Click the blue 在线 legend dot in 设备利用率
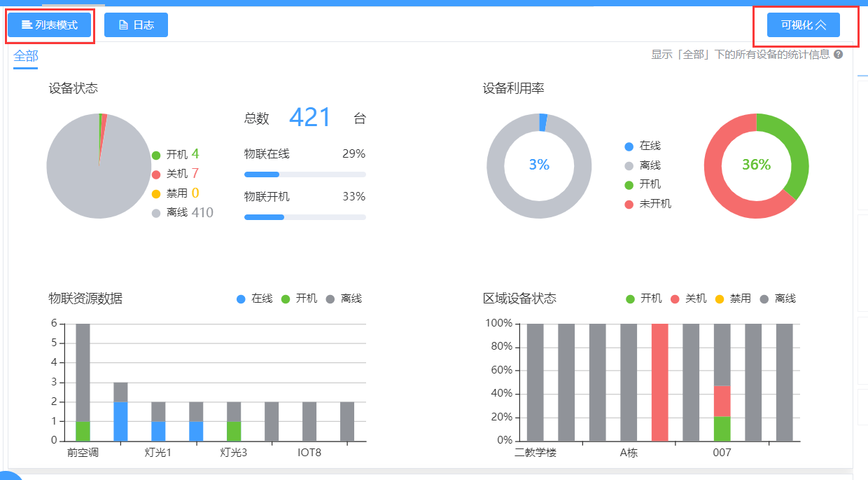Image resolution: width=868 pixels, height=480 pixels. [629, 146]
